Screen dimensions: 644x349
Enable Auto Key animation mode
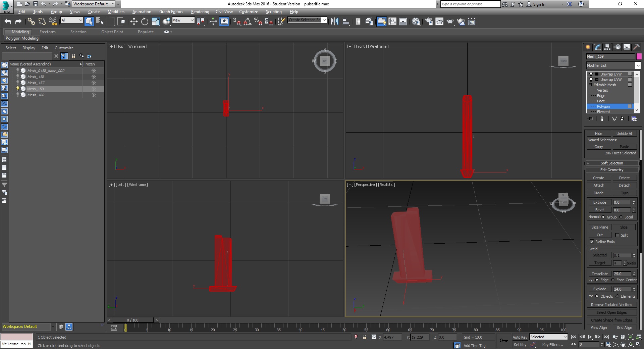coord(520,337)
